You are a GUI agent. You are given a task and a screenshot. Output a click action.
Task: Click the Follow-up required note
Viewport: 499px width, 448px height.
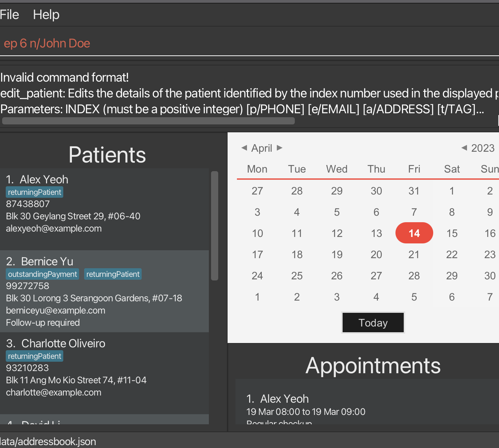click(43, 323)
